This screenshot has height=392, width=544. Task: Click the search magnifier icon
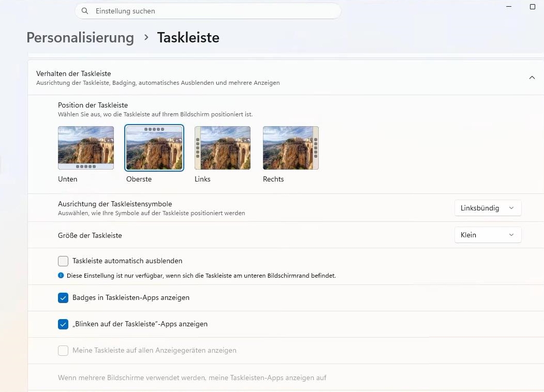pyautogui.click(x=85, y=11)
